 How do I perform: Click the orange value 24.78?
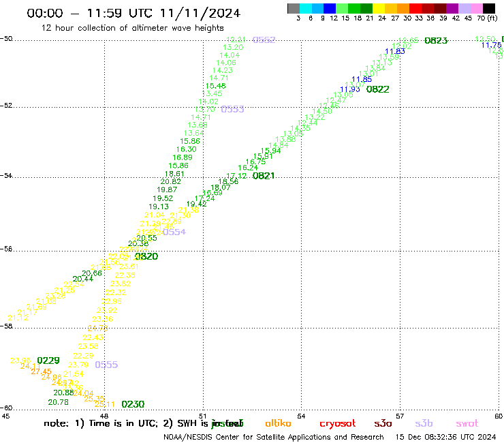click(x=97, y=328)
